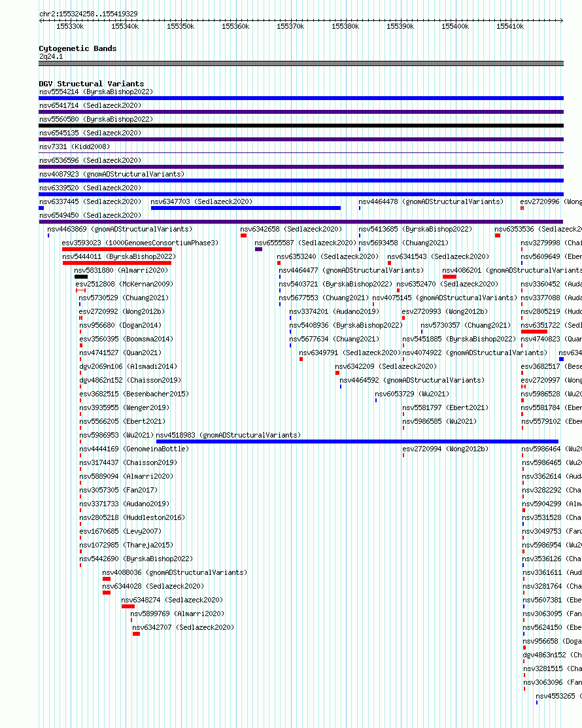582x728 pixels.
Task: Click the red bar under nsv4088036
Action: pyautogui.click(x=107, y=579)
